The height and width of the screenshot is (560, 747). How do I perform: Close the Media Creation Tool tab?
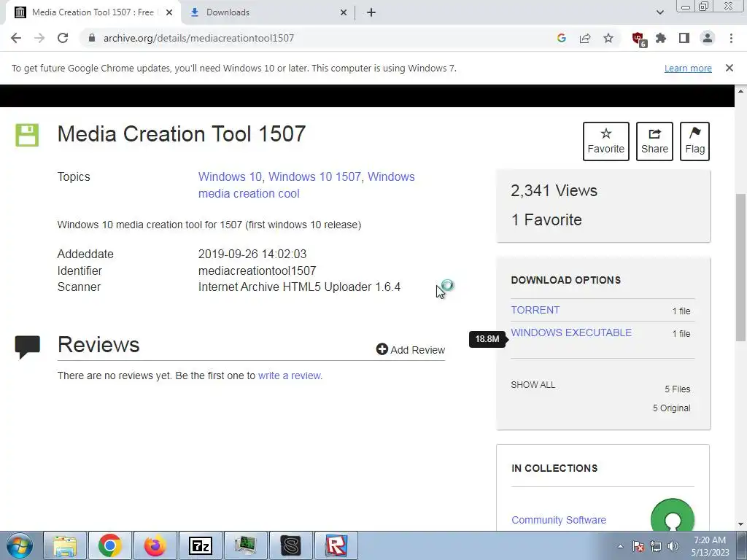point(169,12)
